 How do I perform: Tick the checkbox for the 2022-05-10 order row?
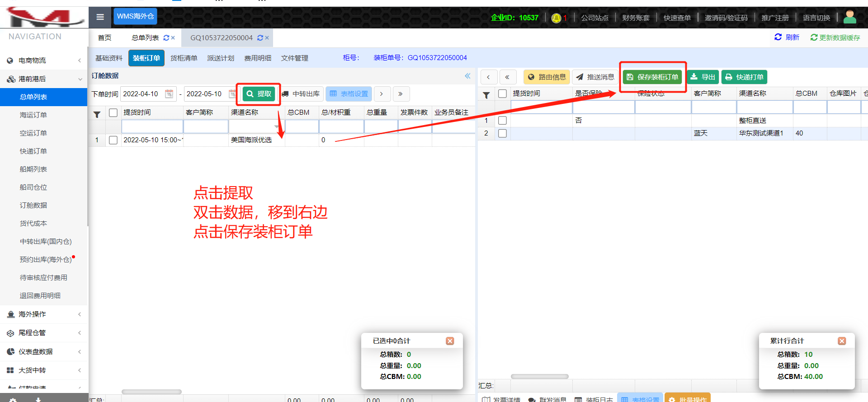coord(113,140)
